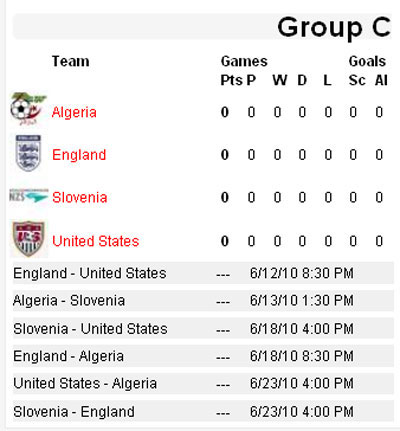Click the 6/12/10 8:30 PM match time
The height and width of the screenshot is (431, 400).
coord(302,273)
